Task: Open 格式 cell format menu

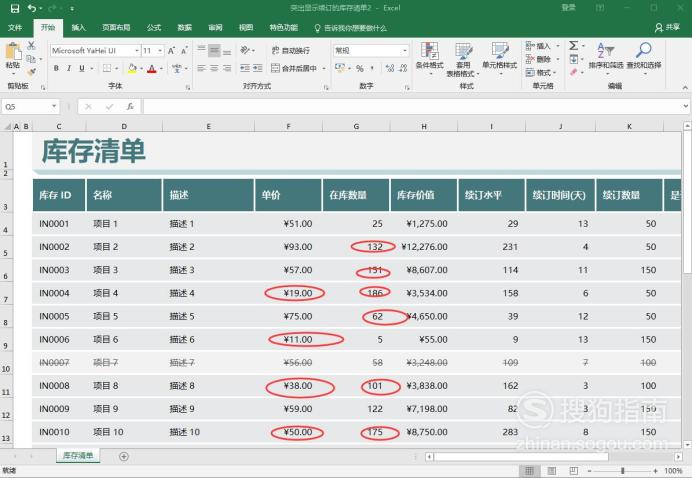Action: tap(541, 72)
